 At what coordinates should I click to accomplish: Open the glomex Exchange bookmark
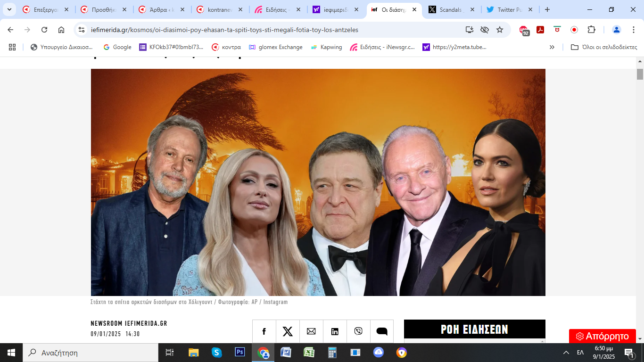point(276,47)
